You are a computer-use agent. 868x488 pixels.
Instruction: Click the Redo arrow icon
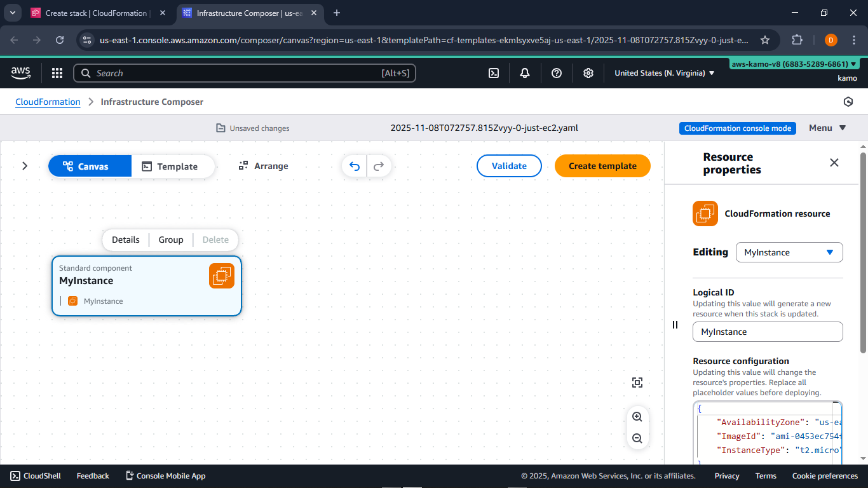[x=379, y=166]
